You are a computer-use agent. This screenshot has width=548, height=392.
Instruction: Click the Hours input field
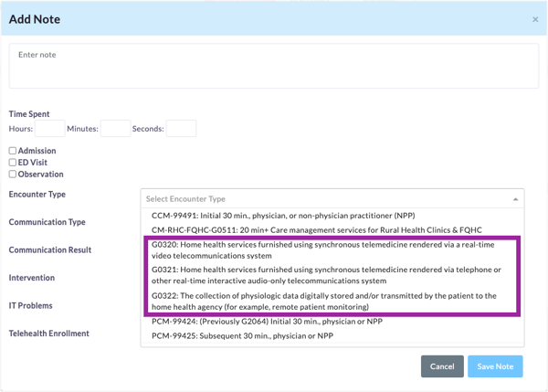pos(49,129)
